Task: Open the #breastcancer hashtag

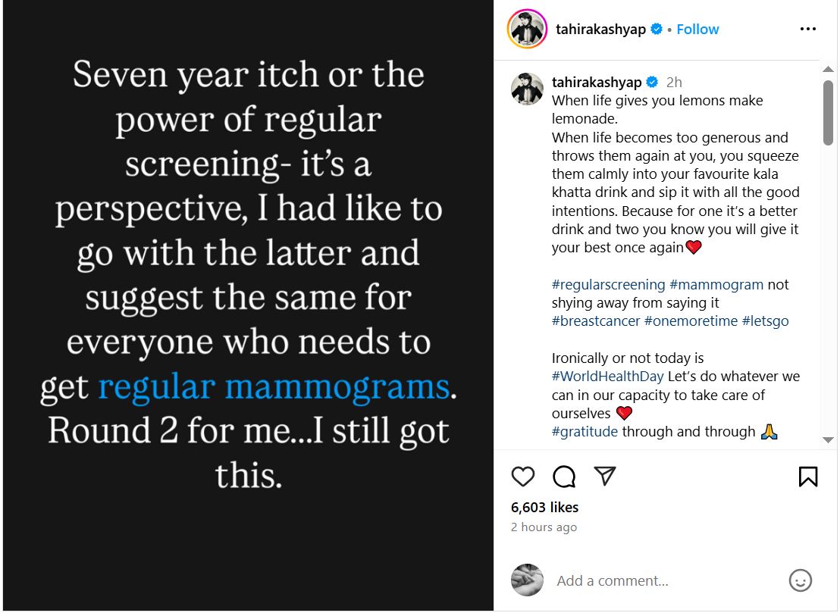Action: pos(596,321)
